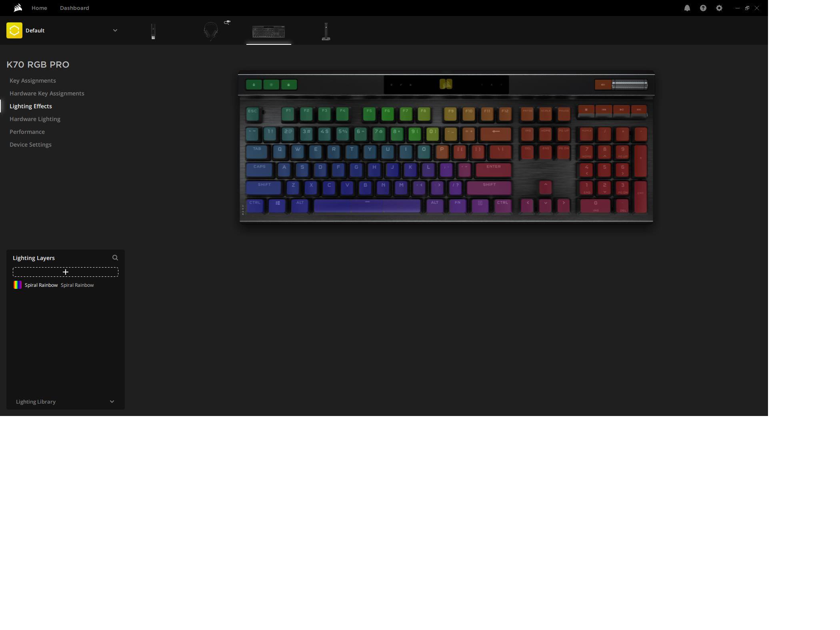Switch to Hardware Lighting section
Screen dimensions: 840x630
click(35, 119)
